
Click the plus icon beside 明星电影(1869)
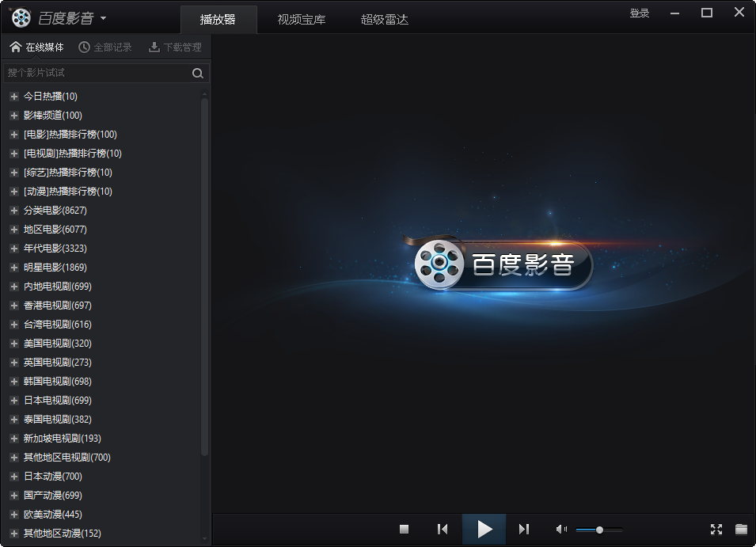[14, 268]
